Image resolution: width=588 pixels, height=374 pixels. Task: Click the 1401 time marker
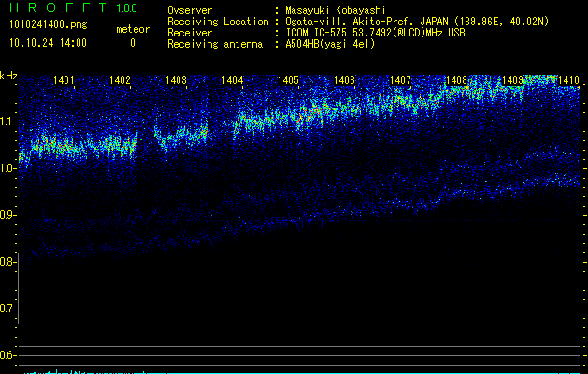click(64, 79)
